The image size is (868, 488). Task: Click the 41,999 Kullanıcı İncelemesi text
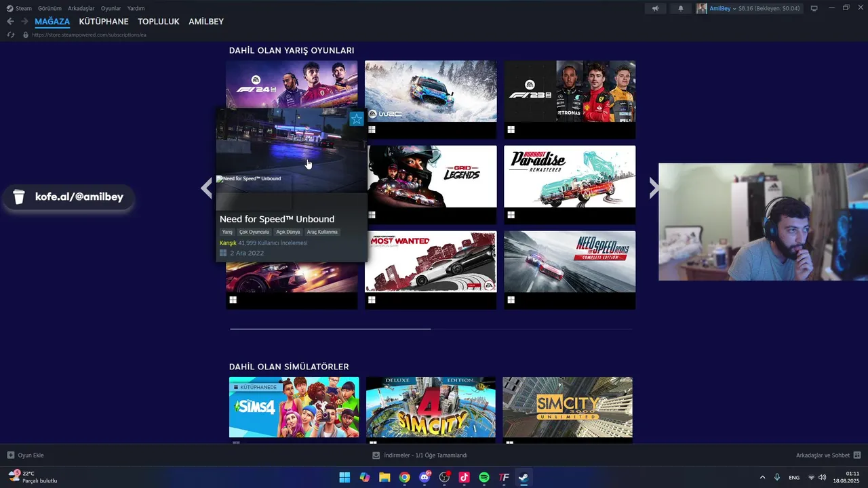pyautogui.click(x=273, y=243)
